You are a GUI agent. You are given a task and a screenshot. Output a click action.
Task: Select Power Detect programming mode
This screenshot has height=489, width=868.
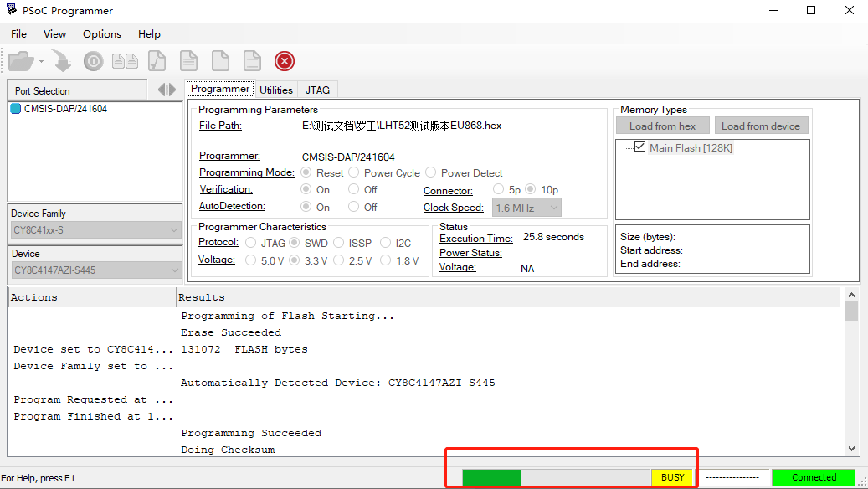click(x=431, y=172)
